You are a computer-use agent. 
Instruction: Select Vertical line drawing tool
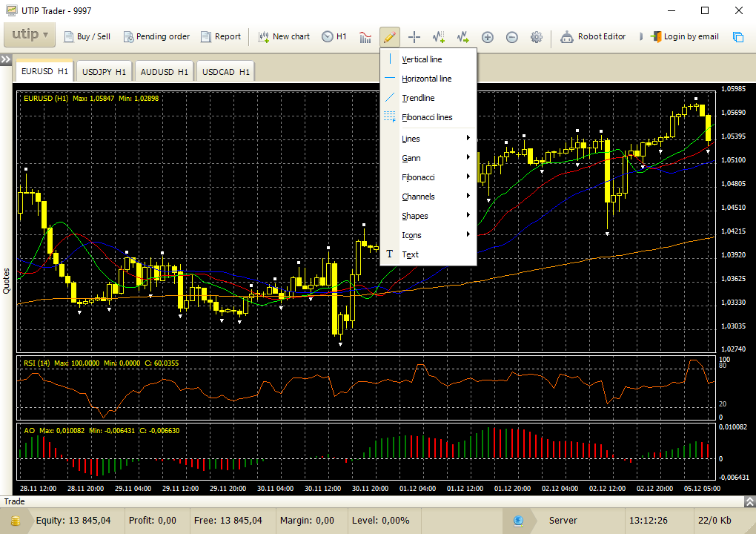tap(428, 59)
